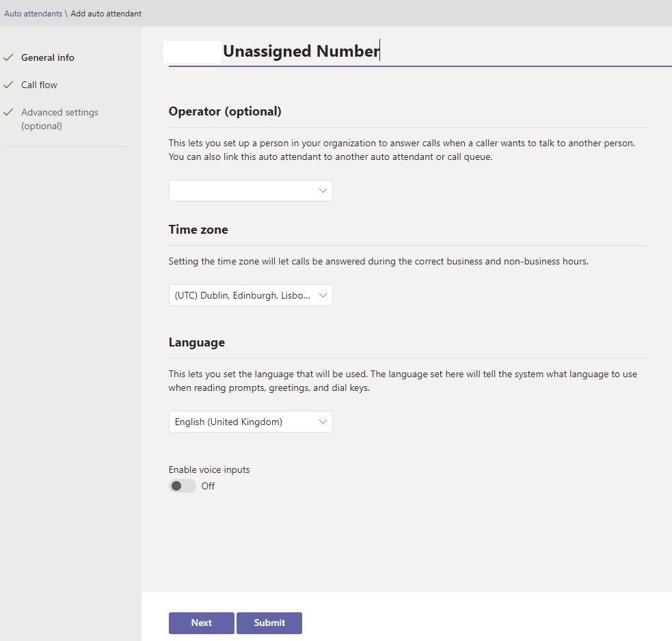Click the Off label next to voice inputs toggle
This screenshot has height=641, width=672.
(x=208, y=486)
